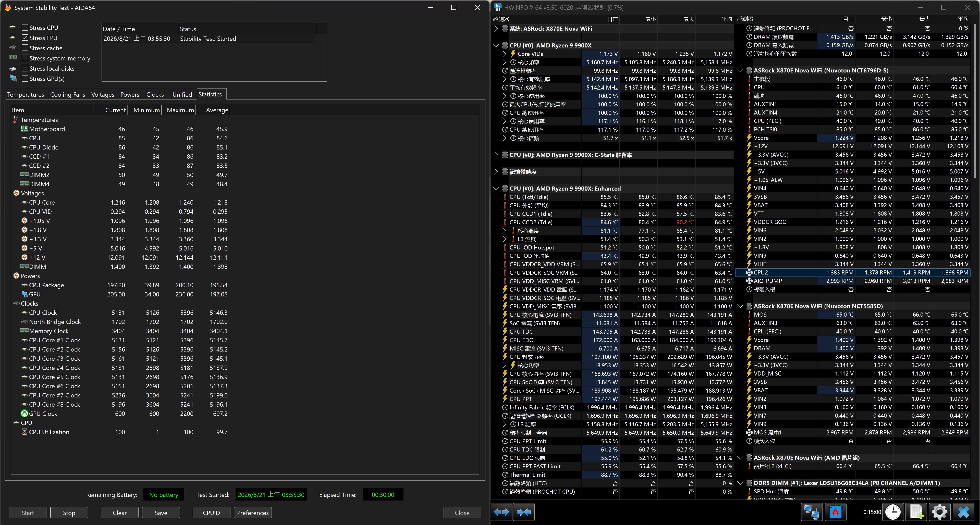The image size is (980, 525).
Task: Click the Clear button
Action: pos(119,513)
